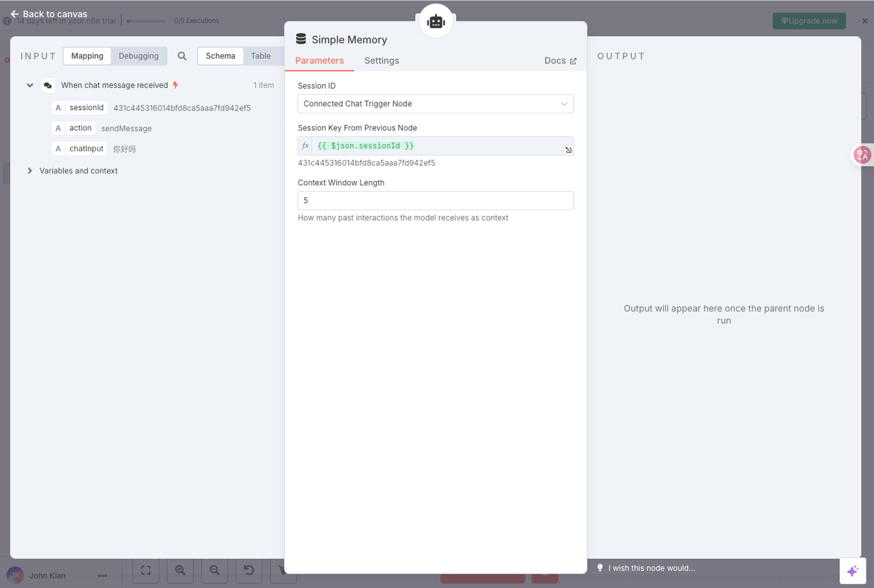Select the chatInput field pill
Viewport: 874px width, 588px height.
tap(79, 149)
